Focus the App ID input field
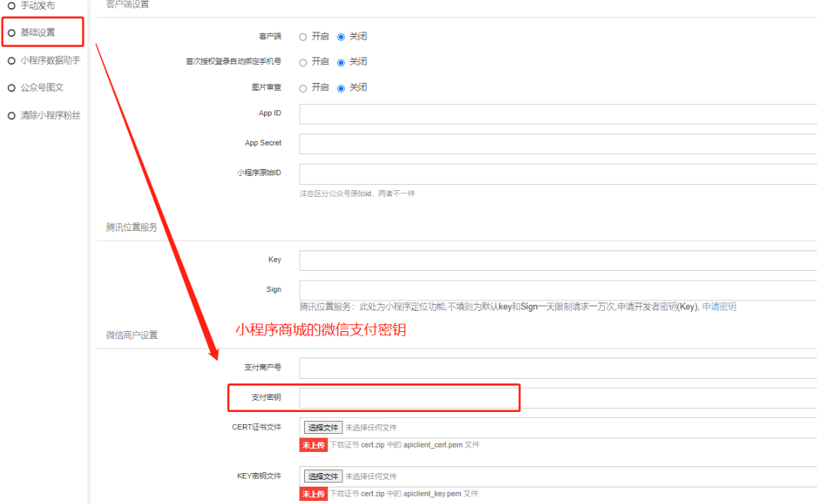 point(557,114)
